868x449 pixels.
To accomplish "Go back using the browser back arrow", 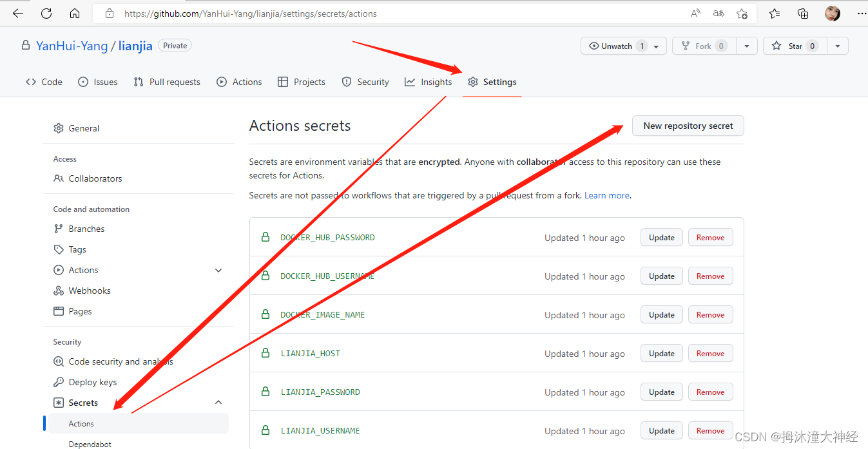I will (18, 13).
